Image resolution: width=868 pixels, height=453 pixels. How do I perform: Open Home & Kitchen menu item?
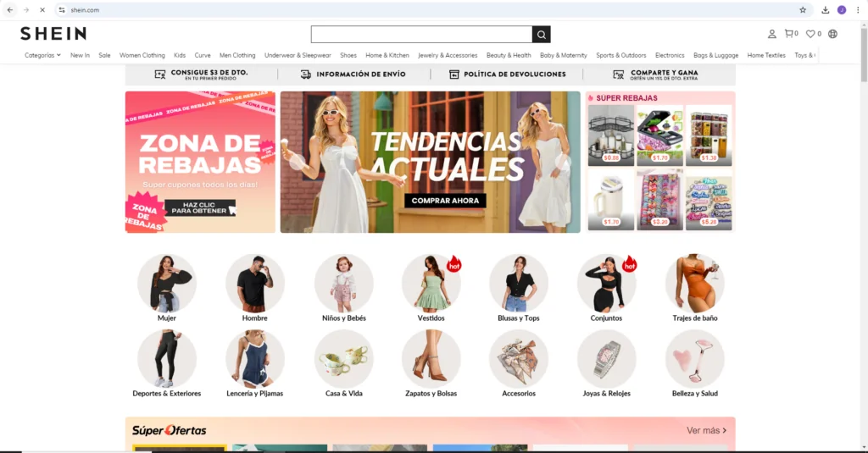pyautogui.click(x=387, y=55)
